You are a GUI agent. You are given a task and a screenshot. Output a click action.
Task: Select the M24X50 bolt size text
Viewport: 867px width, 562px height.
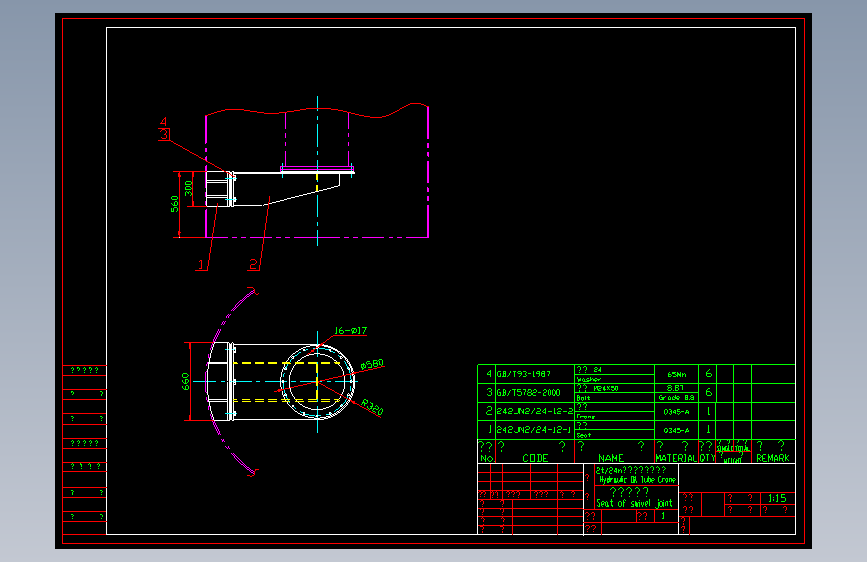(606, 388)
